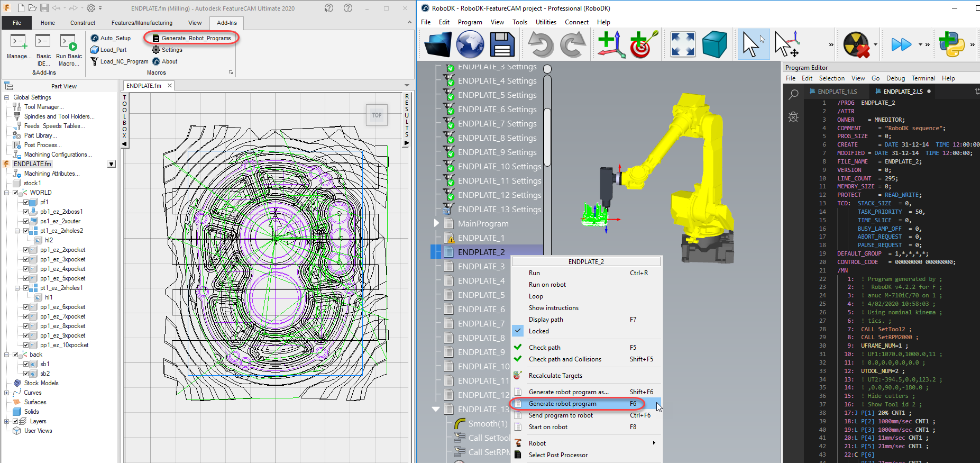
Task: Toggle the pf1 feature checkbox
Action: click(x=26, y=202)
